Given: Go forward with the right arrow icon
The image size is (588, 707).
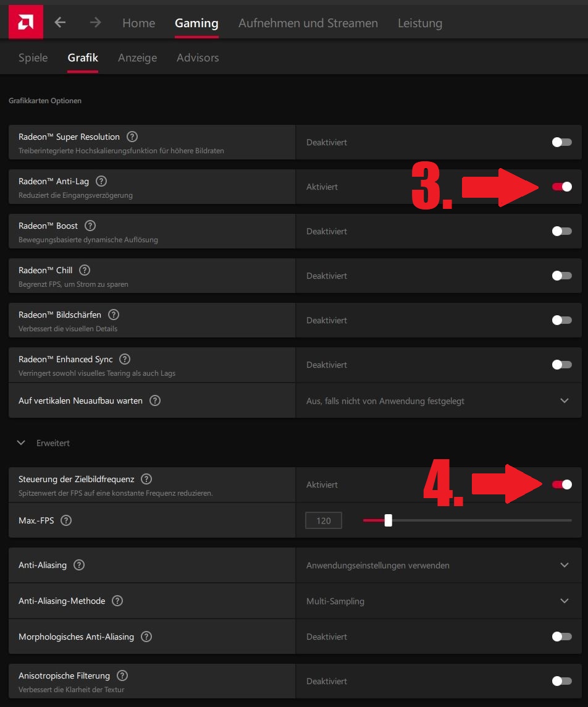Looking at the screenshot, I should pyautogui.click(x=95, y=22).
